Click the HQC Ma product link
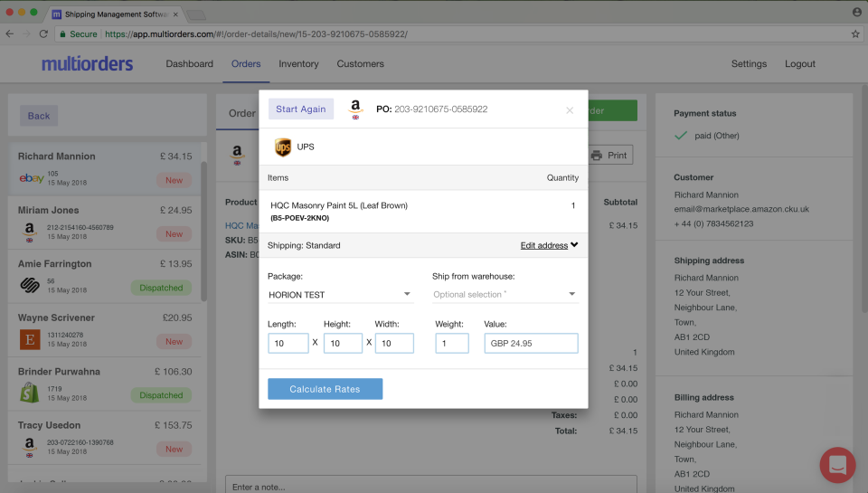 [241, 225]
